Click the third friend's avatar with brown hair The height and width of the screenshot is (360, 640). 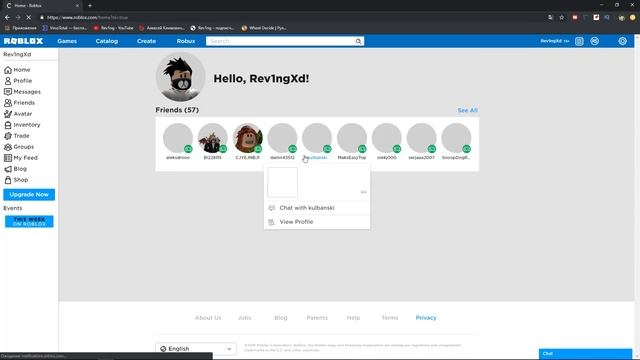[x=248, y=138]
